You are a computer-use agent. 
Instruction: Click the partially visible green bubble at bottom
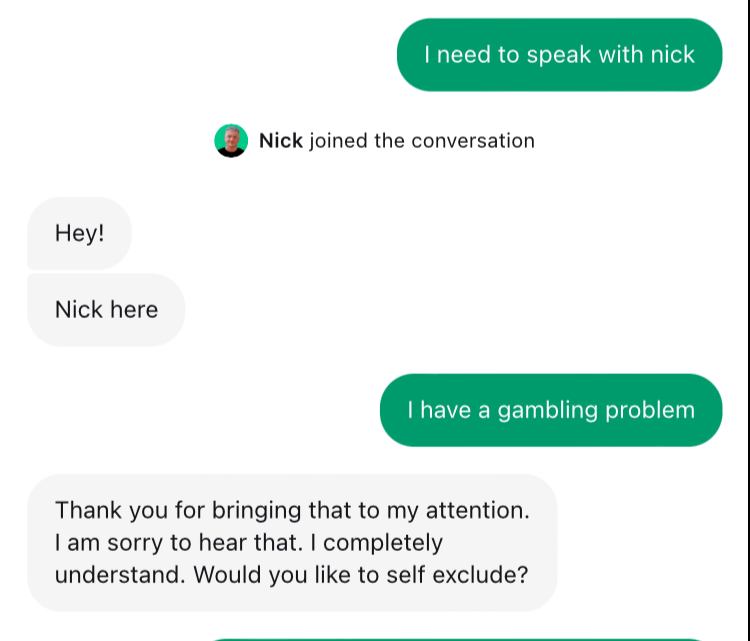(460, 636)
